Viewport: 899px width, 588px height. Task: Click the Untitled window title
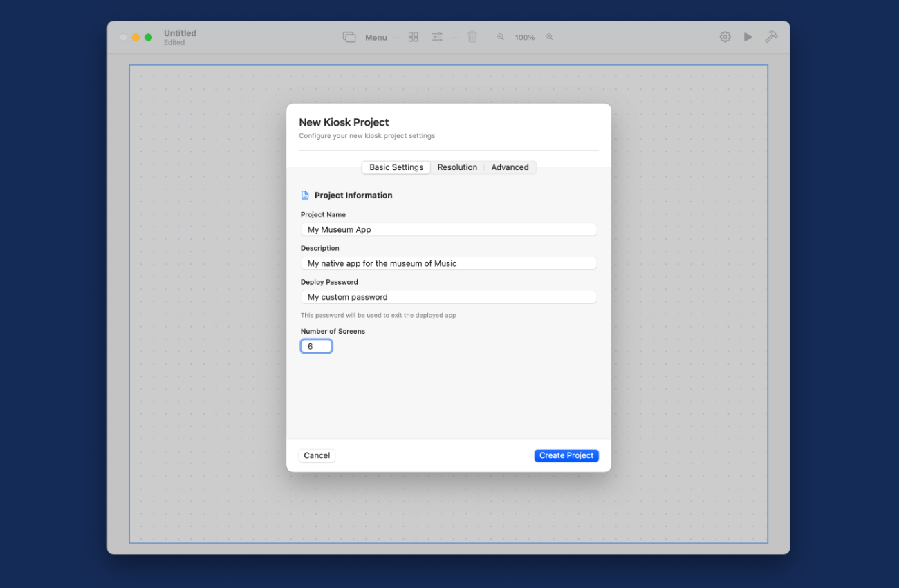point(180,33)
